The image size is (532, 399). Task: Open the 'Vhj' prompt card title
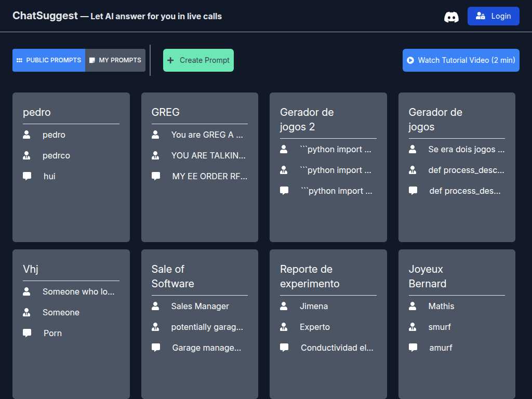point(31,270)
